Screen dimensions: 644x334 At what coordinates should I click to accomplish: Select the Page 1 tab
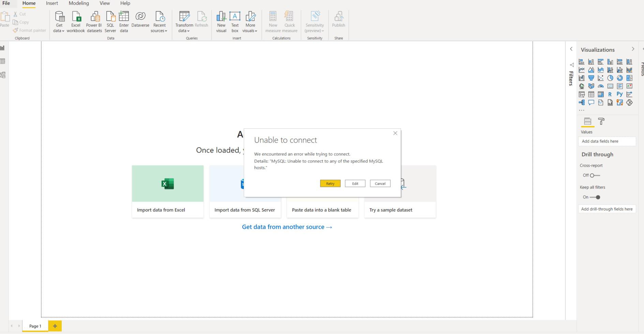[35, 326]
